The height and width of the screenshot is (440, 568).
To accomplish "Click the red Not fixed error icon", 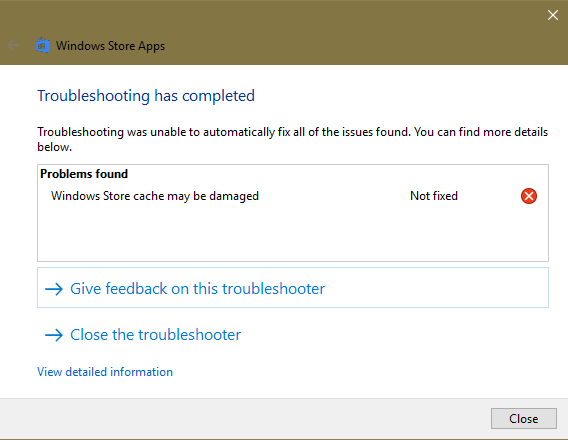I will pyautogui.click(x=529, y=196).
